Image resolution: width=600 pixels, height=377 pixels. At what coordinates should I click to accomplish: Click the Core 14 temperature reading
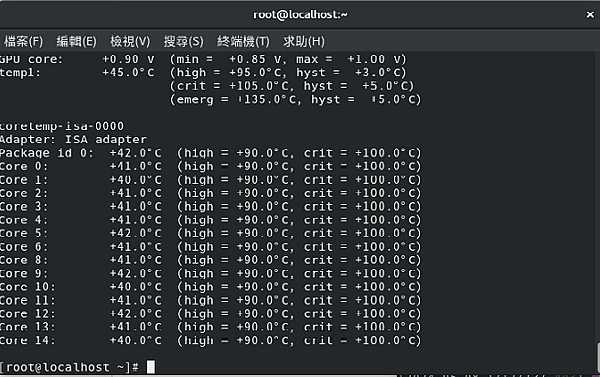point(135,341)
